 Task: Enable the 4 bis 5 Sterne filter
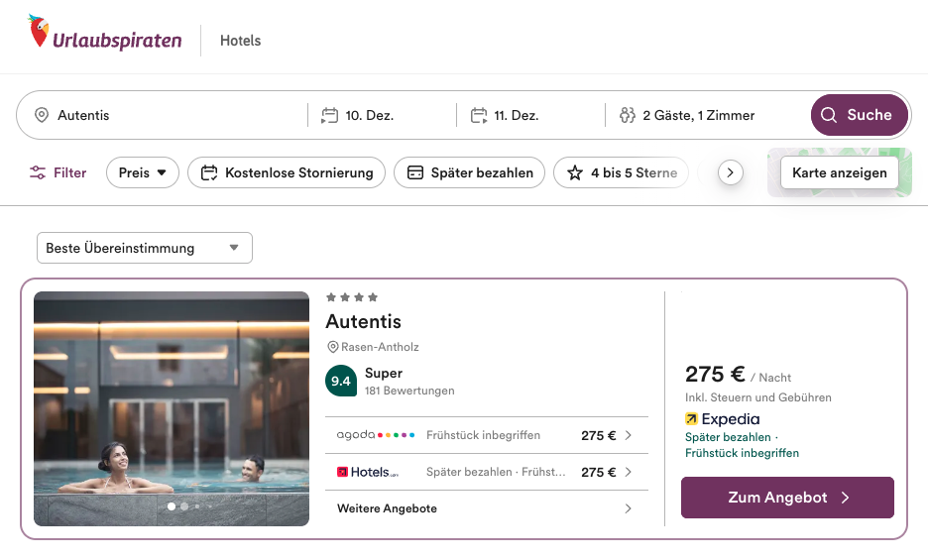621,172
